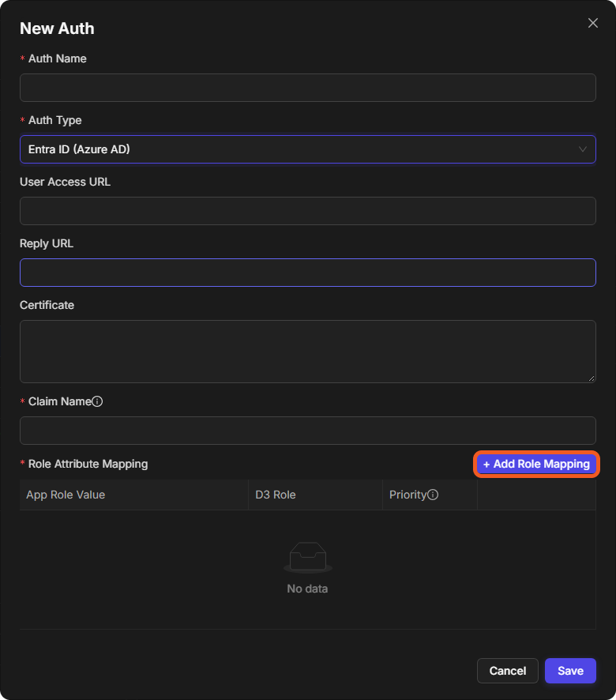Screen dimensions: 616x700
Task: Click the Priority column header
Action: point(430,495)
